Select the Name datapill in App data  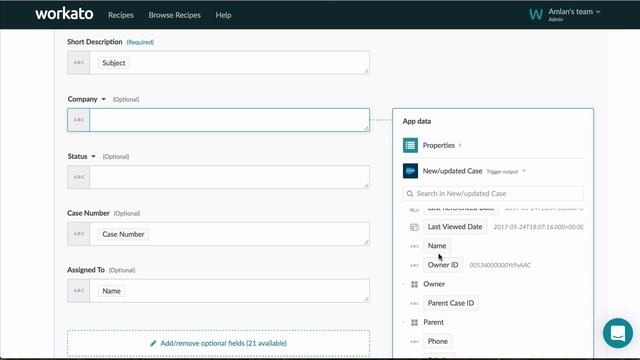point(437,246)
